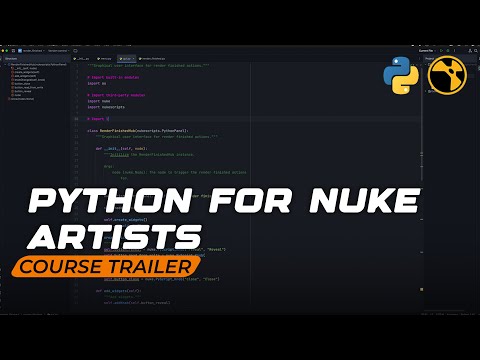Select the active gui.py editor tab

tap(127, 59)
